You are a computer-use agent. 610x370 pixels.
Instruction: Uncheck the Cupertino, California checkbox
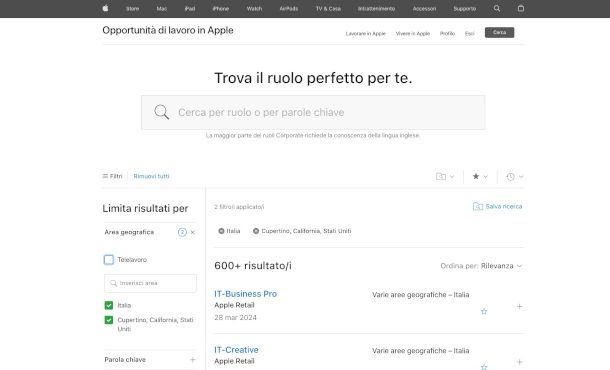(x=109, y=320)
